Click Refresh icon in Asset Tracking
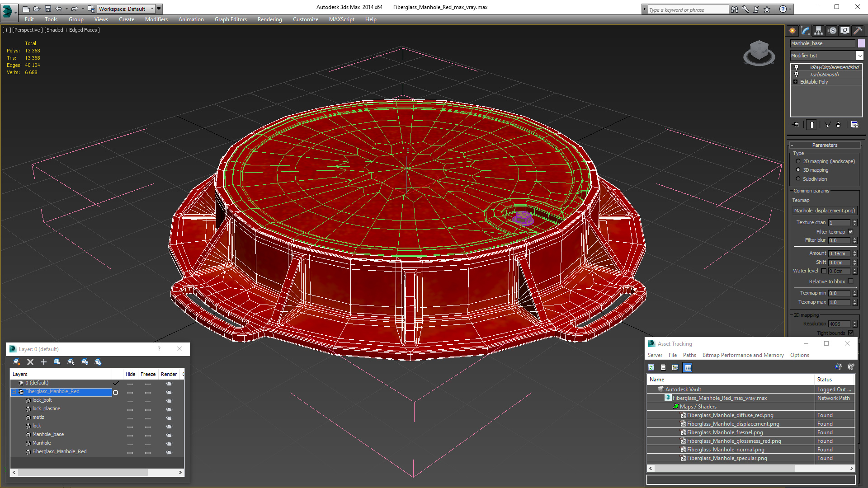This screenshot has width=868, height=488. tap(651, 367)
